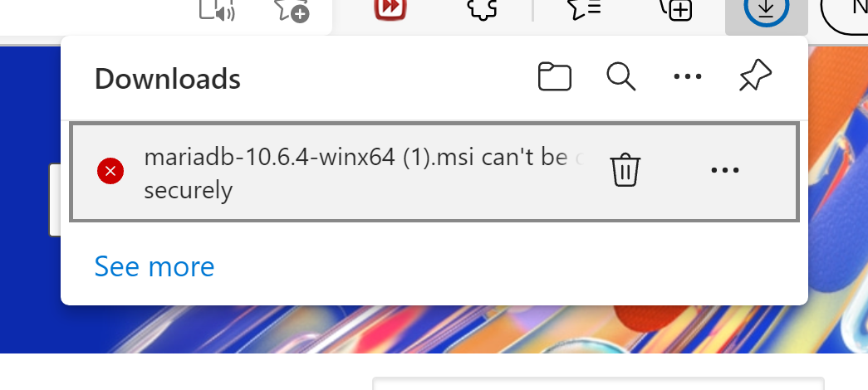Start Read aloud from the address bar
The image size is (868, 390).
217,9
